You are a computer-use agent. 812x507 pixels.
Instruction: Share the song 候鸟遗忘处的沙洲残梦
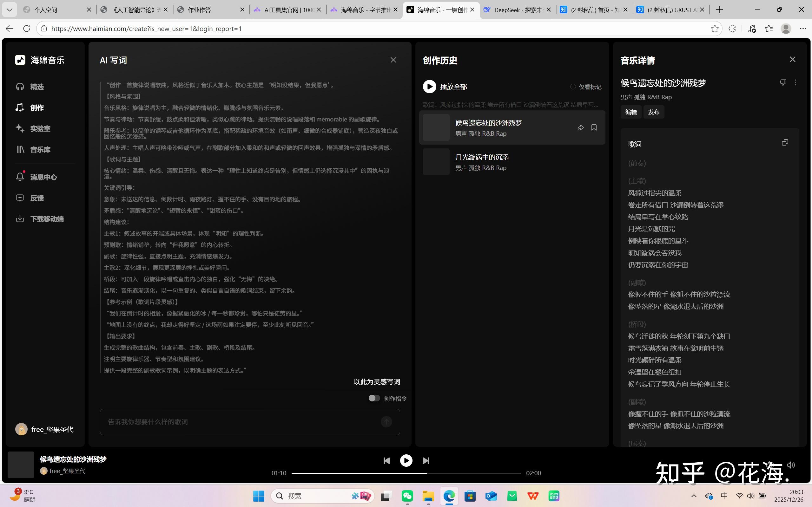(x=580, y=127)
